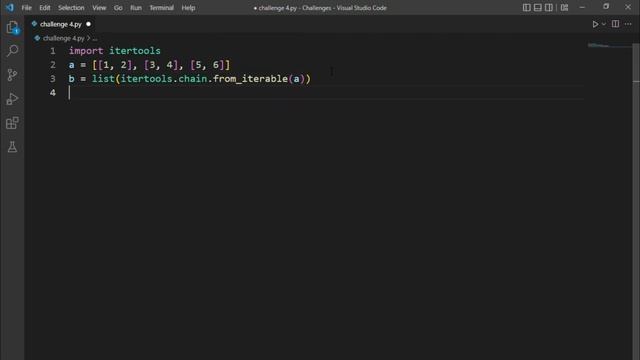
Task: Toggle the secondary side bar layout
Action: pyautogui.click(x=549, y=7)
